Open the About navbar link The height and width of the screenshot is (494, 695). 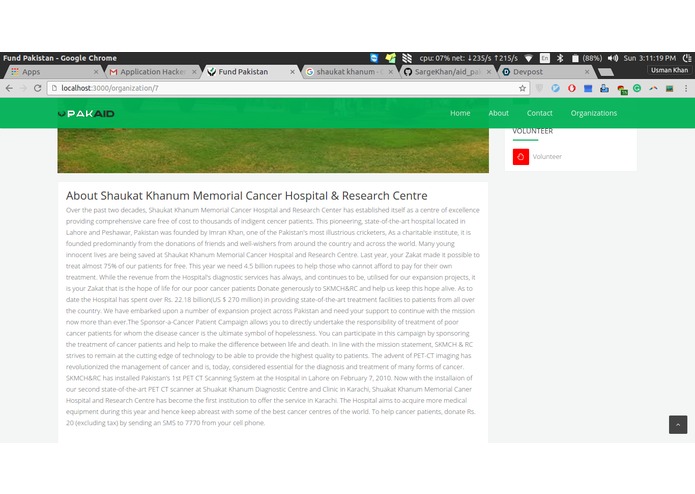click(x=498, y=113)
